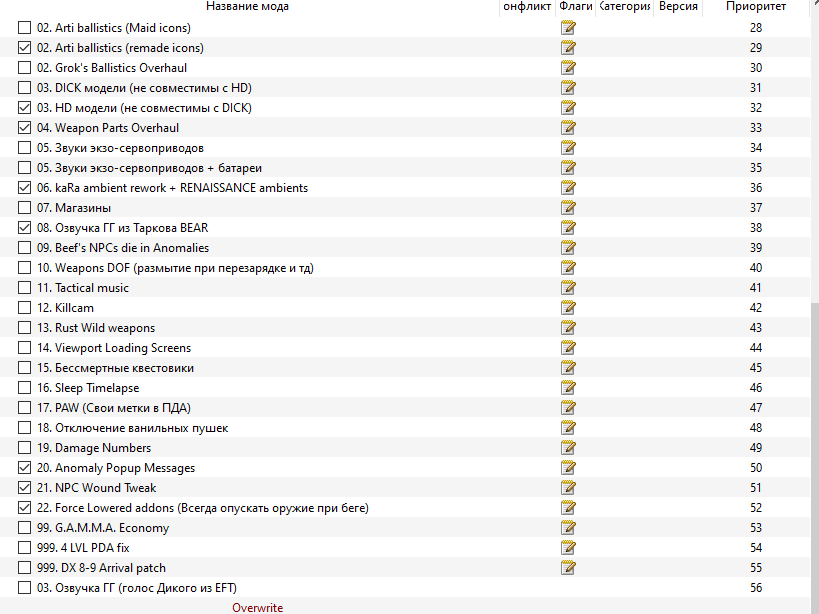Open notes flag for Озвучка ГГ из Таркова BEAR

click(568, 228)
